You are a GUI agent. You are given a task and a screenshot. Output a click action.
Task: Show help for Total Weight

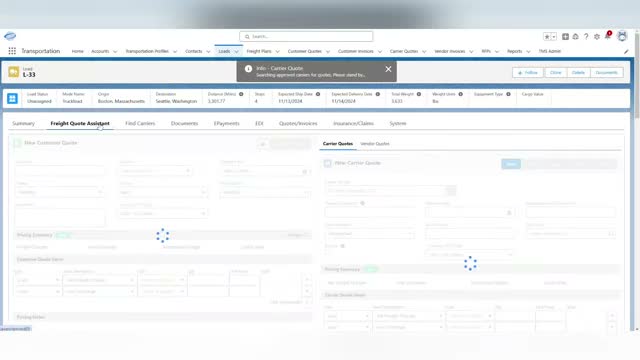tap(419, 94)
